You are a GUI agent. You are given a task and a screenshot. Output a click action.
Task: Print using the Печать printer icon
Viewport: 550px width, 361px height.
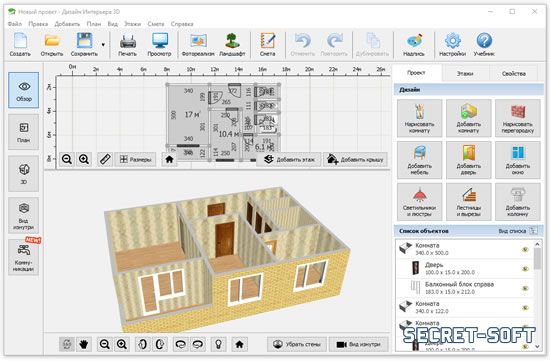[127, 44]
